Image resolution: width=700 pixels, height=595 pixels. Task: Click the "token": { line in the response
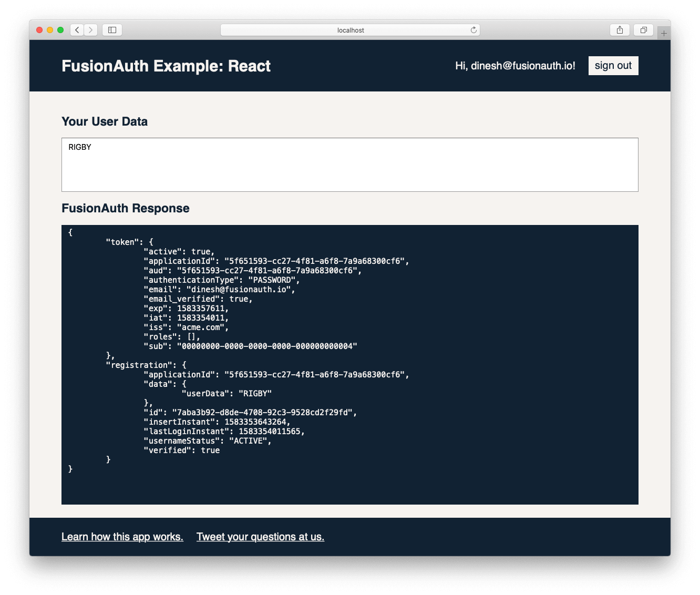coord(130,242)
